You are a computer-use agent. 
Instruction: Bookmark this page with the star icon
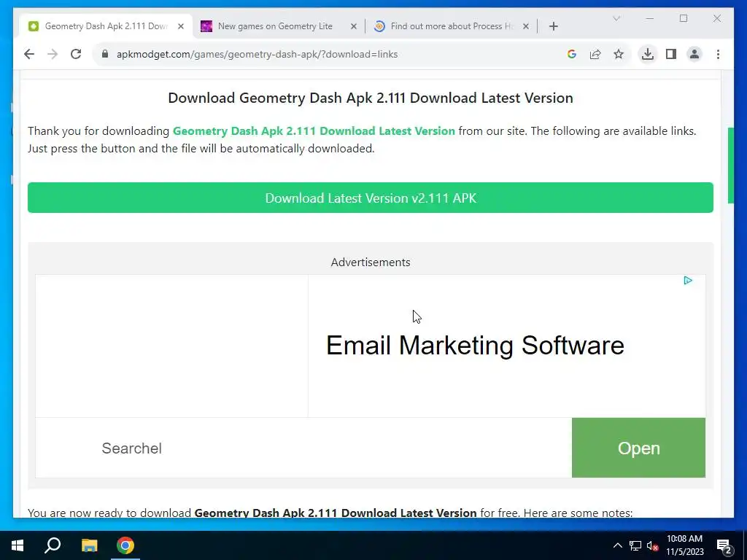619,54
